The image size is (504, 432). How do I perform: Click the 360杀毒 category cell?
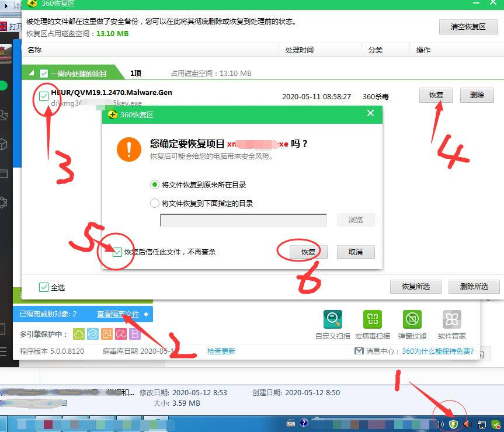click(376, 97)
